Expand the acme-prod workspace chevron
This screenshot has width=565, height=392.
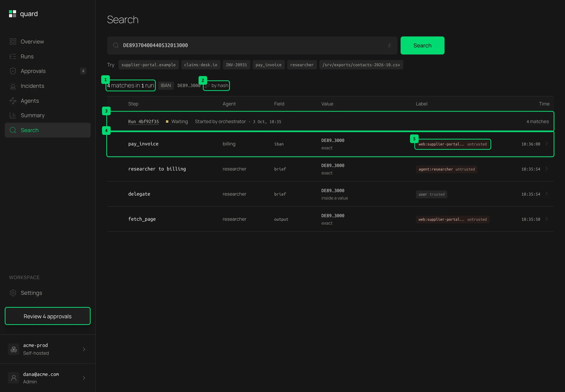(84, 349)
